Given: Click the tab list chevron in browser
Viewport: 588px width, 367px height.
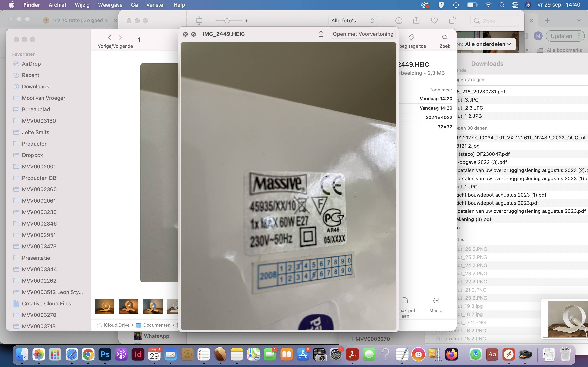Looking at the screenshot, I should [579, 20].
